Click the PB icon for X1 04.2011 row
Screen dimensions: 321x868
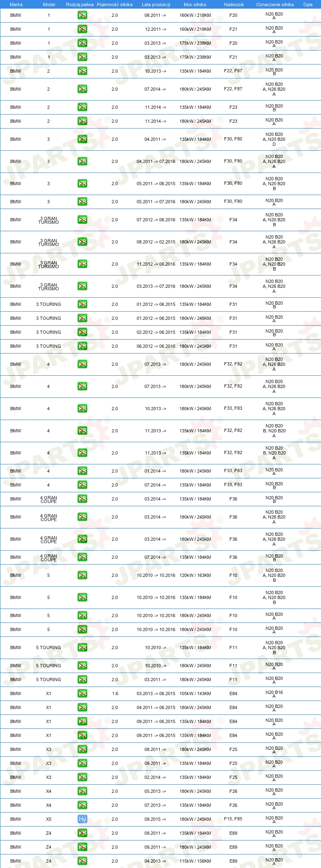coord(82,707)
